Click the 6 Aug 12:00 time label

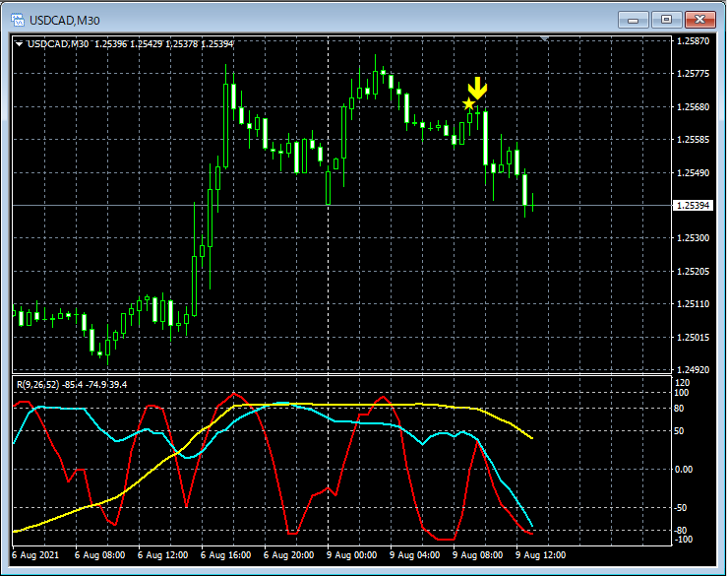(x=163, y=555)
